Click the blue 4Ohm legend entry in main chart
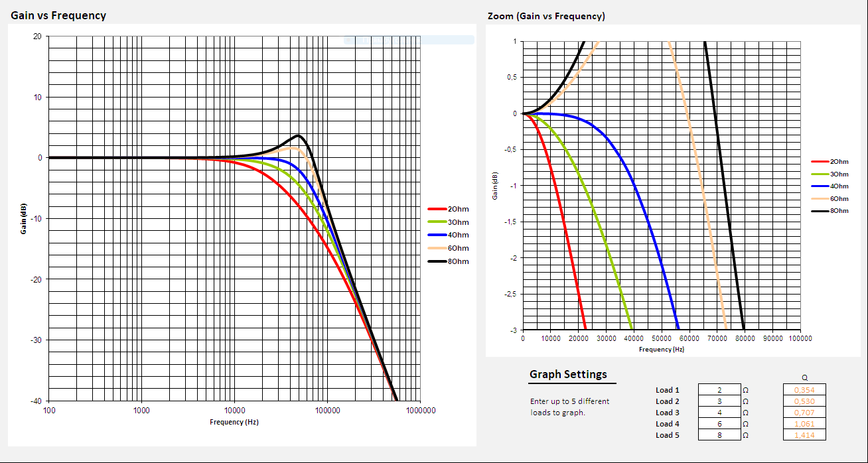Screen dimensions: 868x463 [449, 235]
